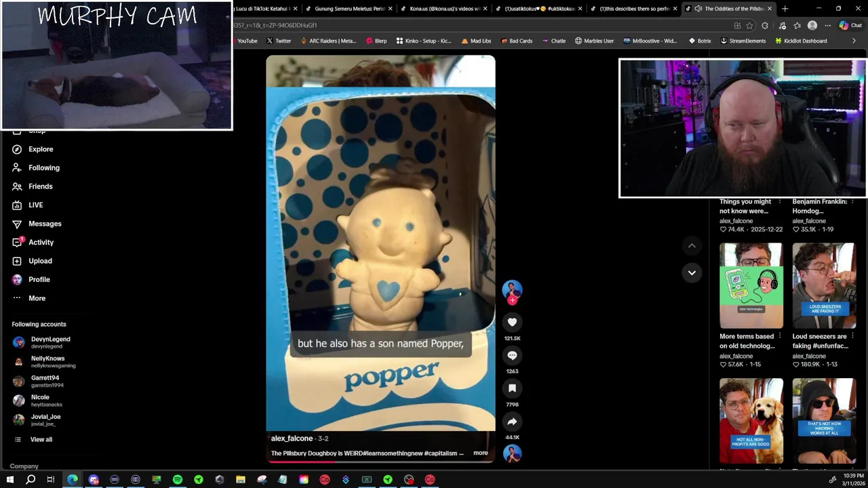Open the taskbar clock and date

tap(853, 480)
